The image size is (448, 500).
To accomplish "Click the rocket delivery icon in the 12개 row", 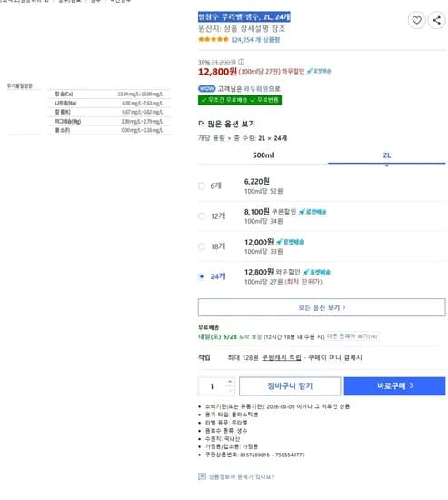I will point(313,212).
